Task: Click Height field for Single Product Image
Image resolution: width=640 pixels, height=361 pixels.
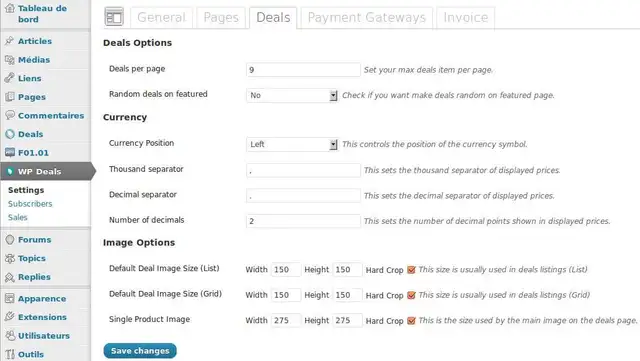Action: pyautogui.click(x=347, y=320)
